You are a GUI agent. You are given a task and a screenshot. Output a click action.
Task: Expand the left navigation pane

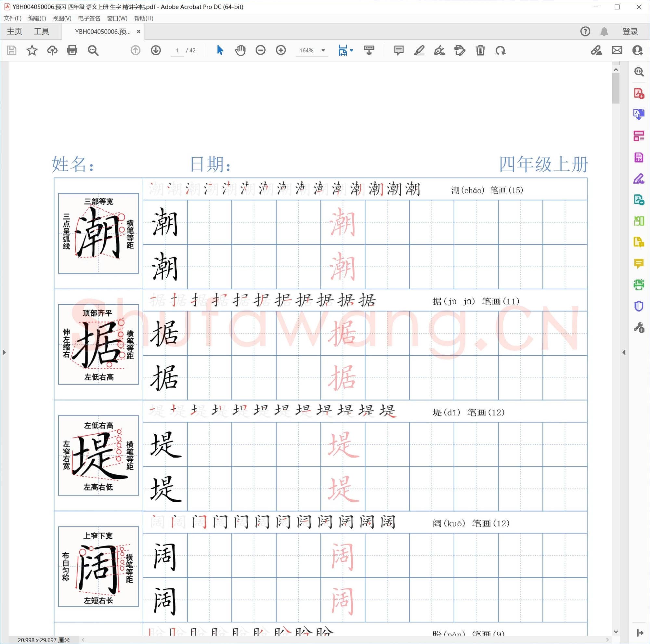4,352
